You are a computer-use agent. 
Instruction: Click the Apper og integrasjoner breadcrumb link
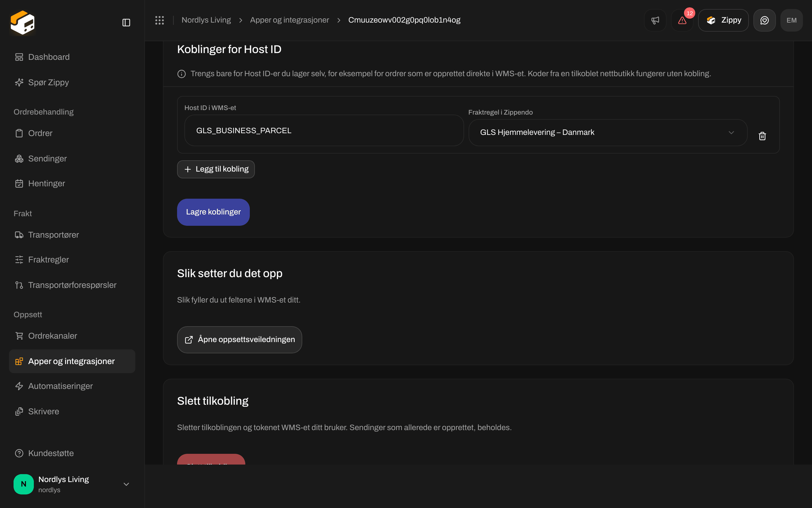coord(290,20)
